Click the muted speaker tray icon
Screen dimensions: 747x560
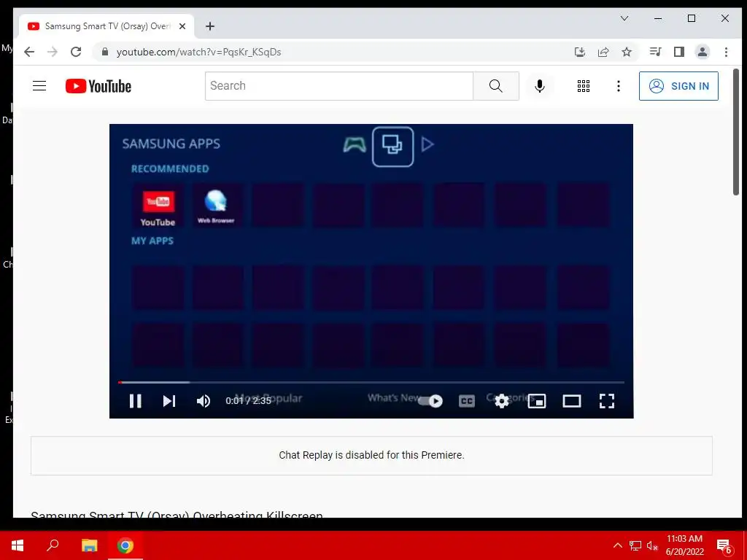[x=652, y=545]
